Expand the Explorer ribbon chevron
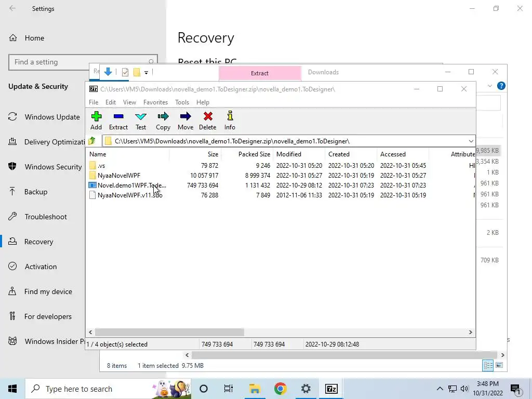This screenshot has width=532, height=399. [x=489, y=86]
